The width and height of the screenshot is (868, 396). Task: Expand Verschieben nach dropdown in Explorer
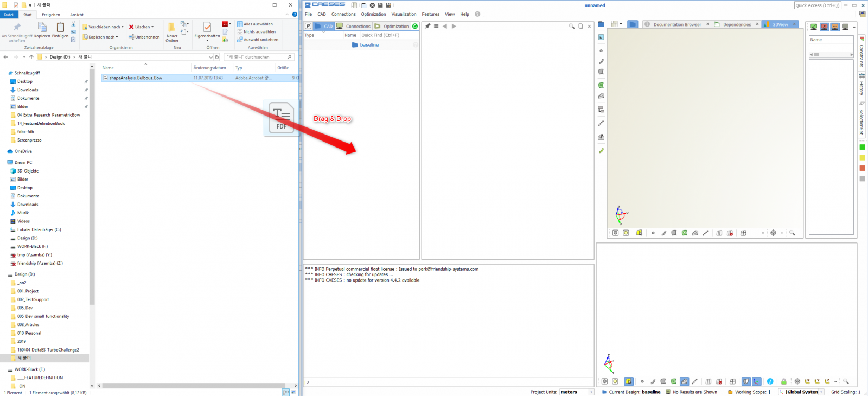(x=123, y=27)
